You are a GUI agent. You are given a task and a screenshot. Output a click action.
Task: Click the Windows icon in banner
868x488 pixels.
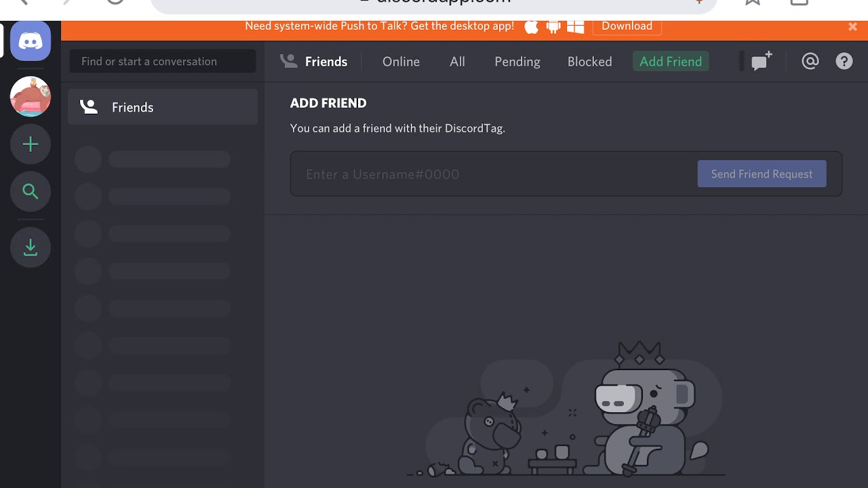[x=576, y=26]
